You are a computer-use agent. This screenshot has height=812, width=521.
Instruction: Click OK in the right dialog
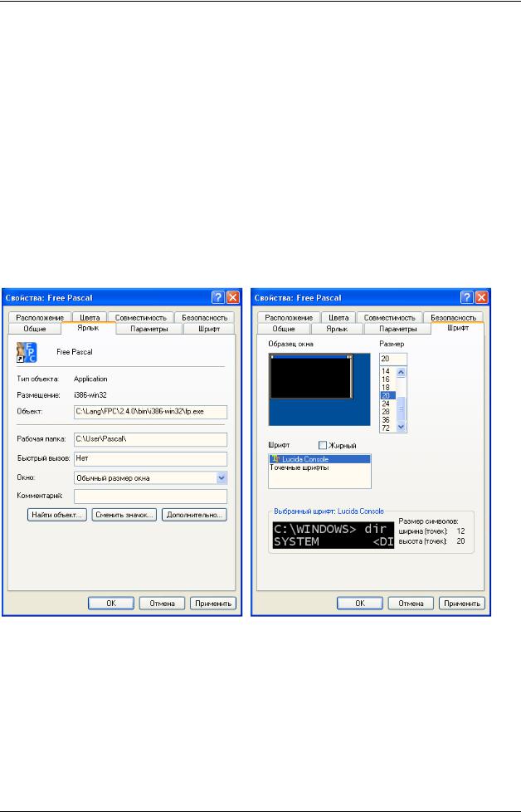359,604
